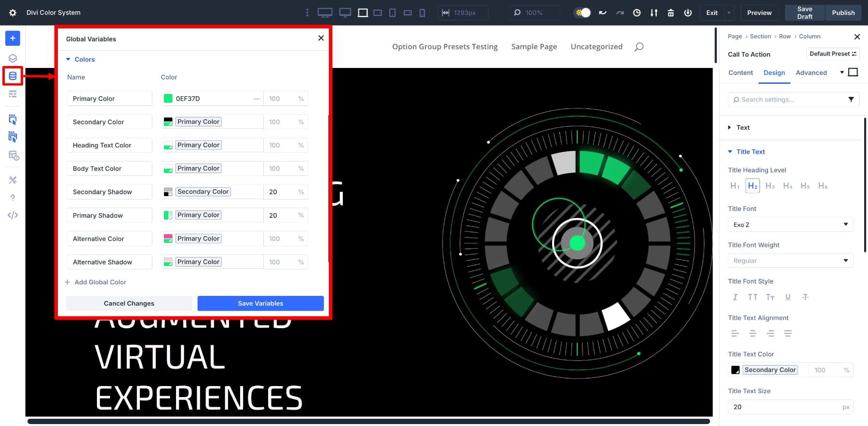
Task: Open the Title Font dropdown showing Exo 2
Action: pos(790,225)
